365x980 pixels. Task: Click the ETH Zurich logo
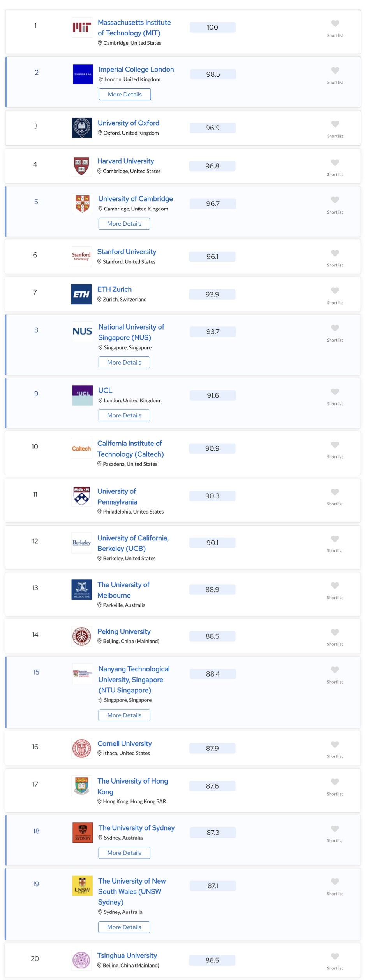[81, 294]
